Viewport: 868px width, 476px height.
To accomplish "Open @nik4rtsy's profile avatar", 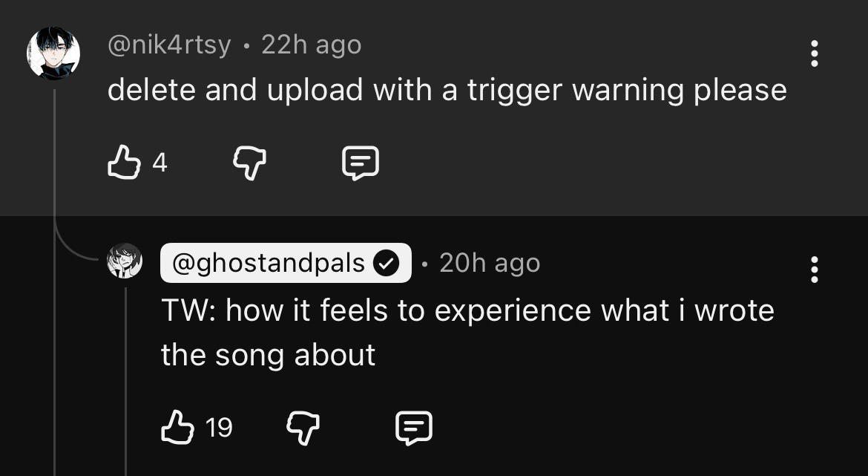I will point(53,54).
